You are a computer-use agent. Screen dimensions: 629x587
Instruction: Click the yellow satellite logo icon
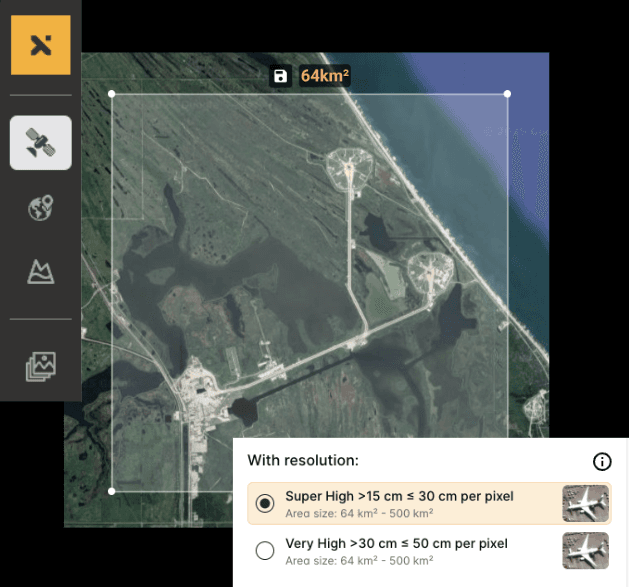coord(41,46)
